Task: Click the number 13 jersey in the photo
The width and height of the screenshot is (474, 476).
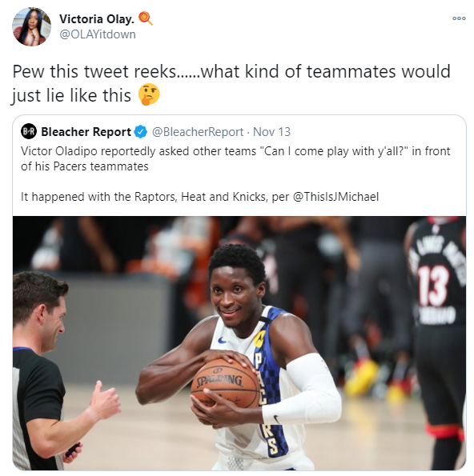Action: [x=432, y=286]
